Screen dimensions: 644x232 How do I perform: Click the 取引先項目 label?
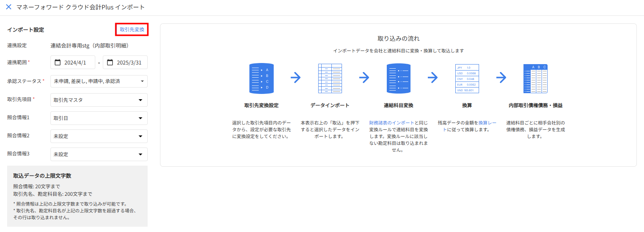(19, 99)
